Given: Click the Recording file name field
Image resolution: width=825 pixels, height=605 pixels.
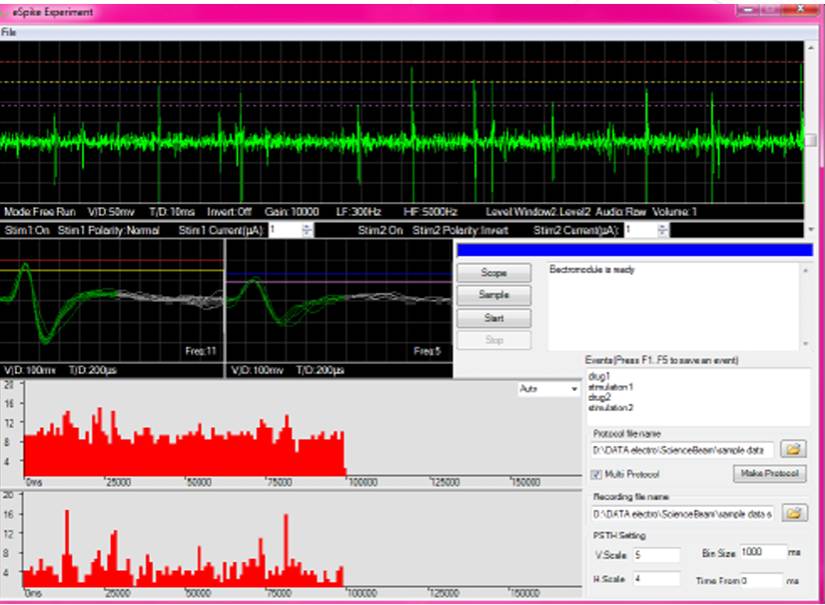Looking at the screenshot, I should coord(682,513).
